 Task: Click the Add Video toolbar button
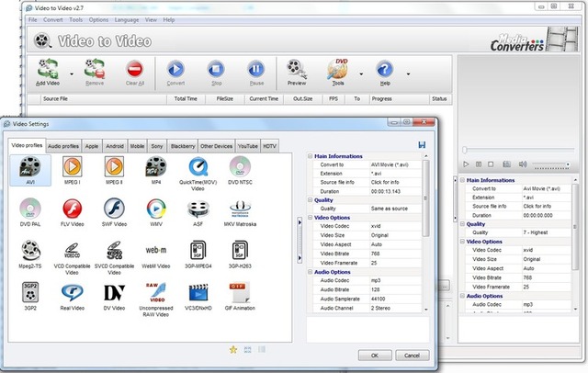coord(48,73)
